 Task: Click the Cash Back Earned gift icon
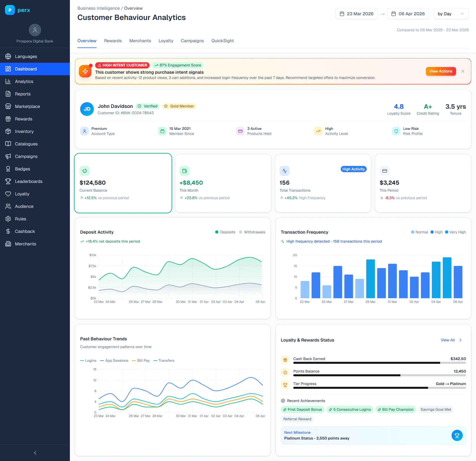[285, 360]
